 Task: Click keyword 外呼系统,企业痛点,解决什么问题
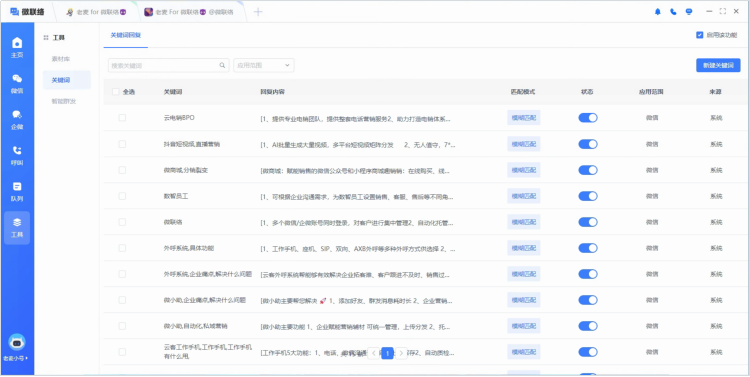208,274
